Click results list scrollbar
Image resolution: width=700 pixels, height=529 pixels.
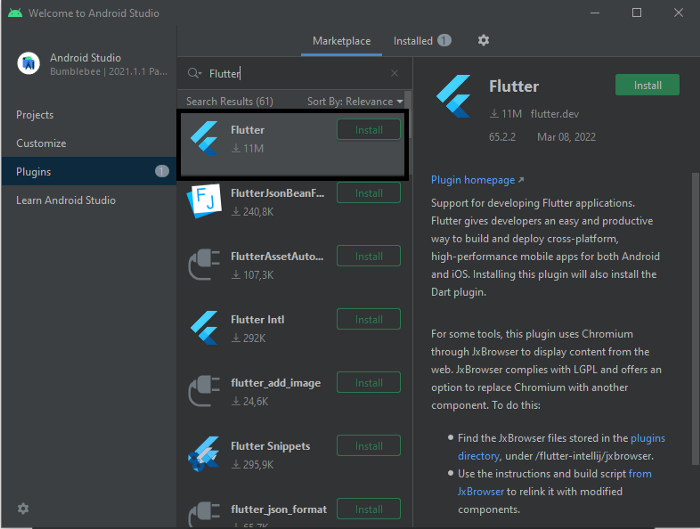coord(407,115)
